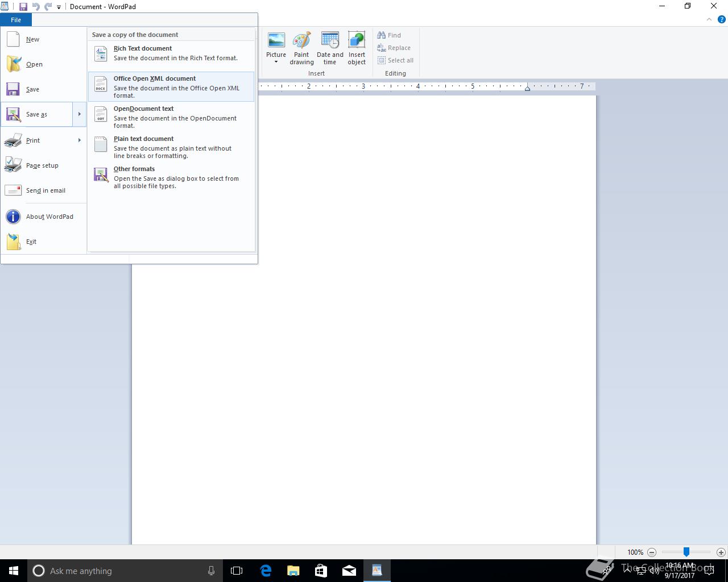This screenshot has height=582, width=728.
Task: Click the printer icon beside Print
Action: coord(13,140)
